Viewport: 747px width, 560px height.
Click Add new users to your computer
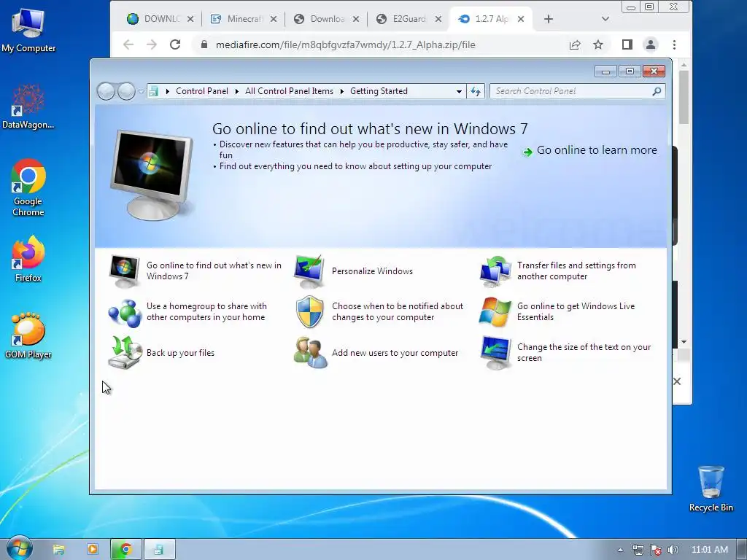coord(395,353)
